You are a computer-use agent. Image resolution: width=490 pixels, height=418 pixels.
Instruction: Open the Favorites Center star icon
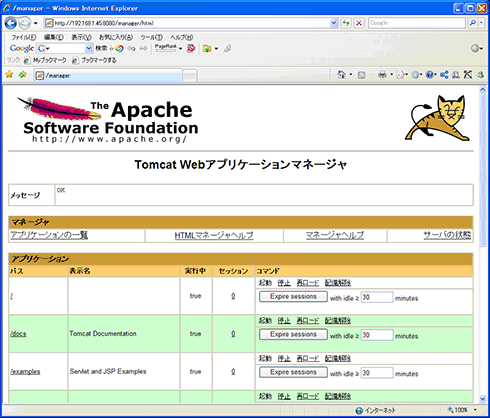(x=9, y=74)
